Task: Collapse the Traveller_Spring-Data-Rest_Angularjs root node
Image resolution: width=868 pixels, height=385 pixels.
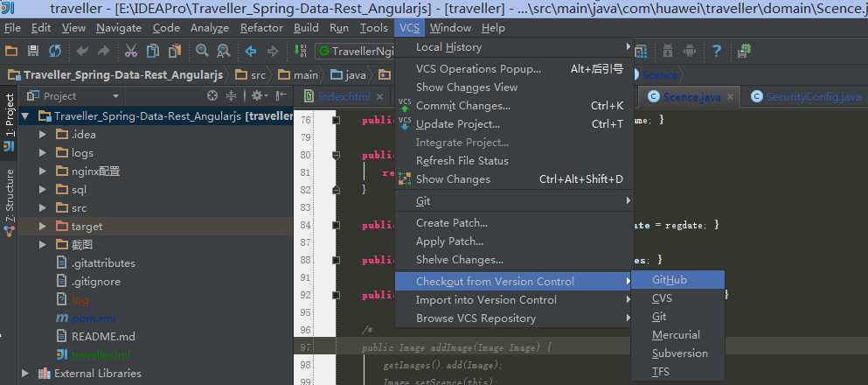Action: (x=24, y=116)
